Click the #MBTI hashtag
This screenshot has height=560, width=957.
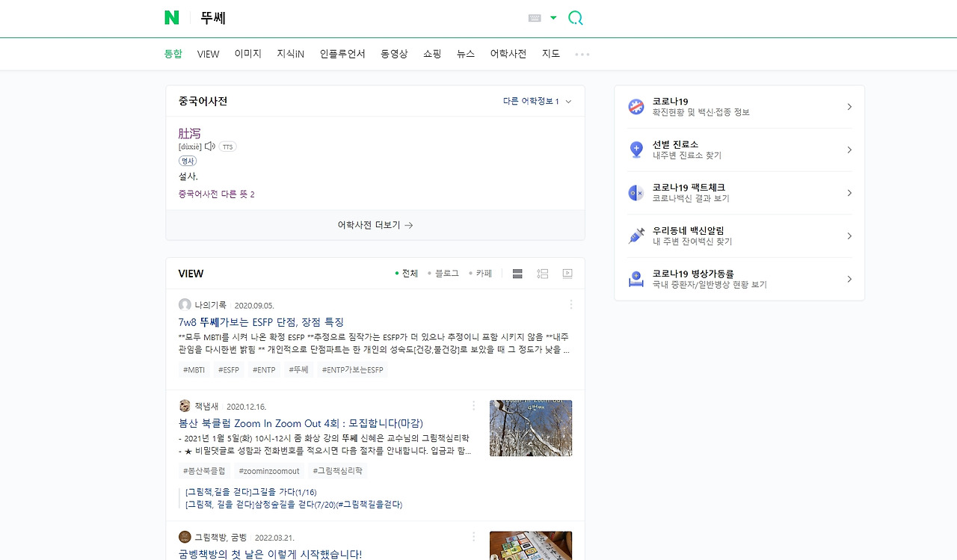click(x=194, y=369)
